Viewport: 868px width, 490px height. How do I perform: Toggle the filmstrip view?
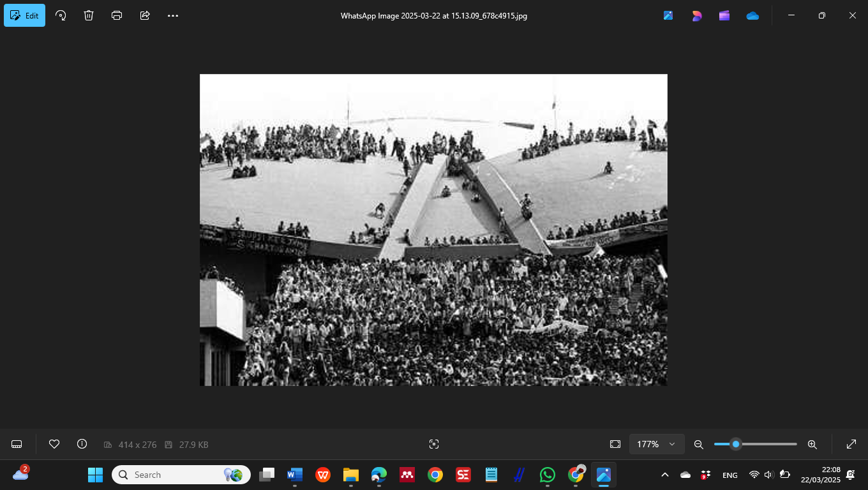pos(17,444)
